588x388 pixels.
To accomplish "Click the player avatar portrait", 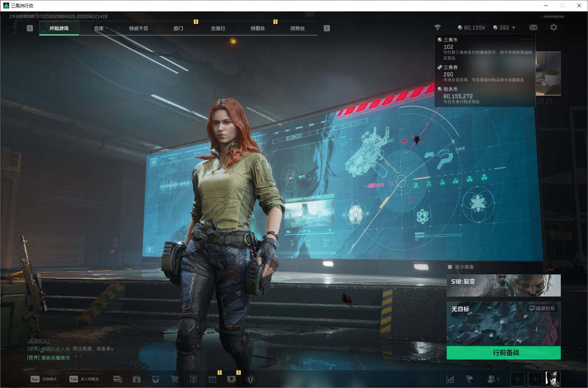I will pyautogui.click(x=553, y=379).
